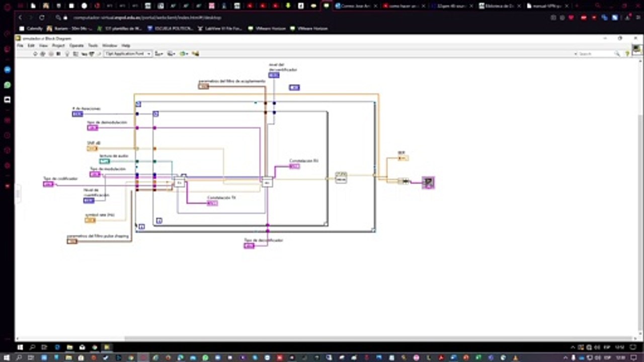The width and height of the screenshot is (644, 362).
Task: Abort execution with the stop icon
Action: point(51,54)
